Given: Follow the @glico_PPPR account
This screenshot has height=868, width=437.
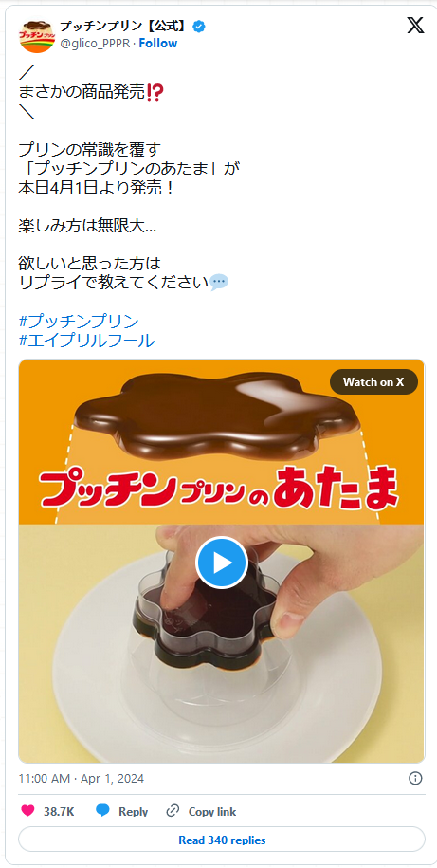Looking at the screenshot, I should pyautogui.click(x=158, y=44).
